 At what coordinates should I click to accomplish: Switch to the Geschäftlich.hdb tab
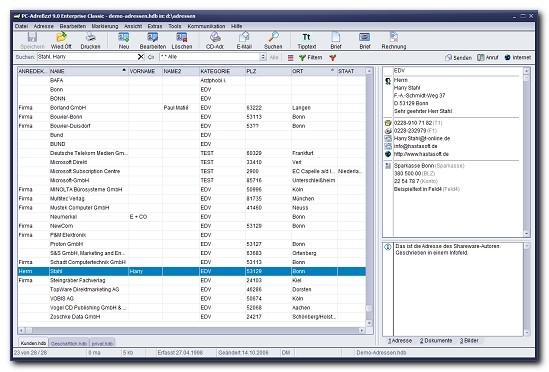(69, 344)
